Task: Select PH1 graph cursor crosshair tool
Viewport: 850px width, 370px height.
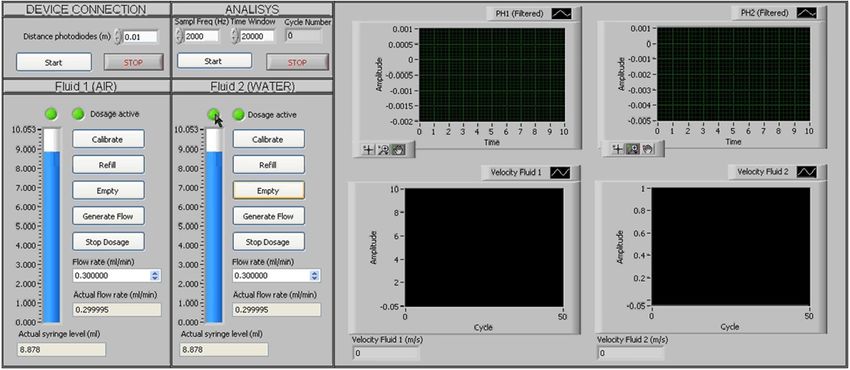Action: coord(369,150)
